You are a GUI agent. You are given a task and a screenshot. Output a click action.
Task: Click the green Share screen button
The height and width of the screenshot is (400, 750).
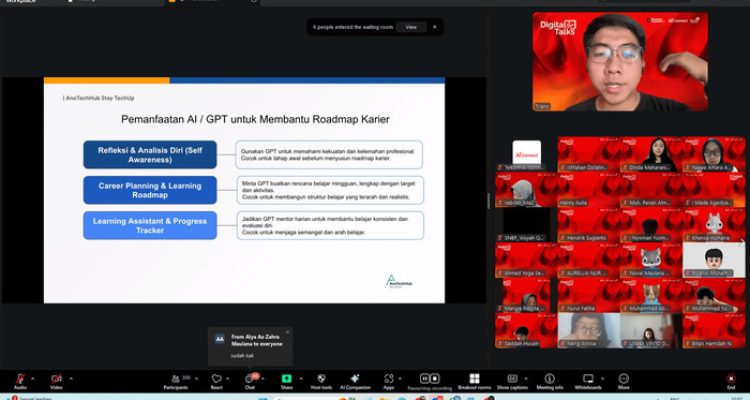[x=287, y=381]
